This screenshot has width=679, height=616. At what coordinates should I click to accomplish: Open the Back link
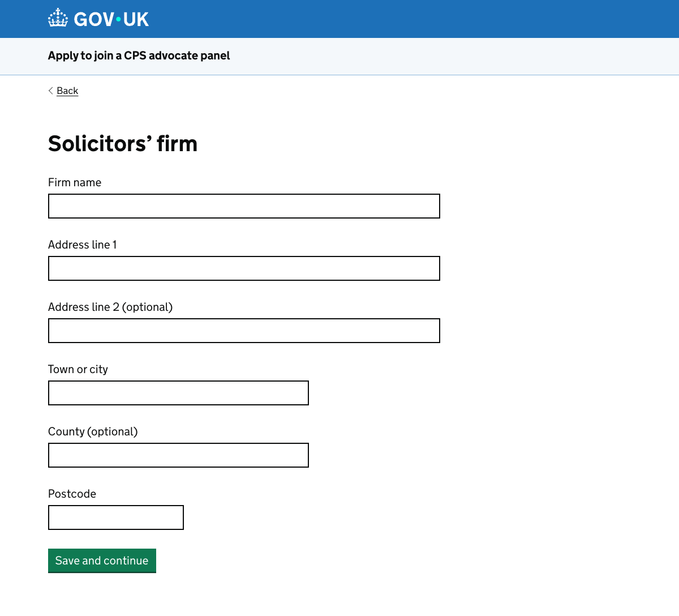click(67, 91)
